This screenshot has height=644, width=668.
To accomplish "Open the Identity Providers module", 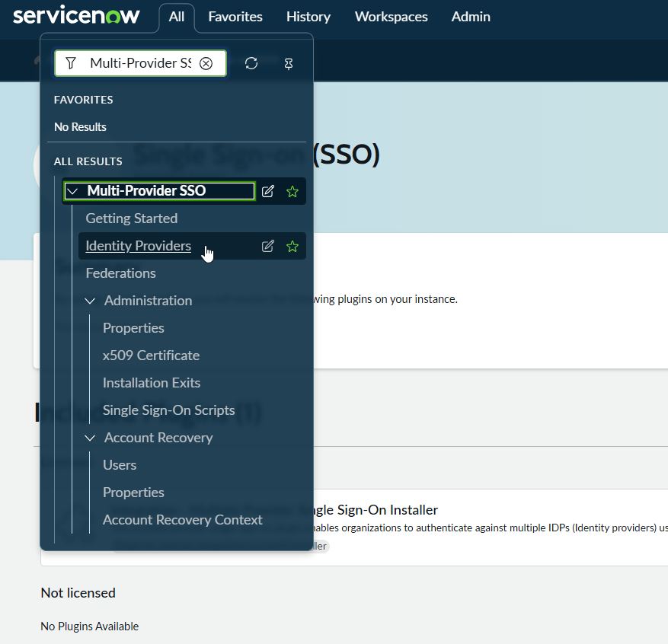I will click(x=138, y=246).
